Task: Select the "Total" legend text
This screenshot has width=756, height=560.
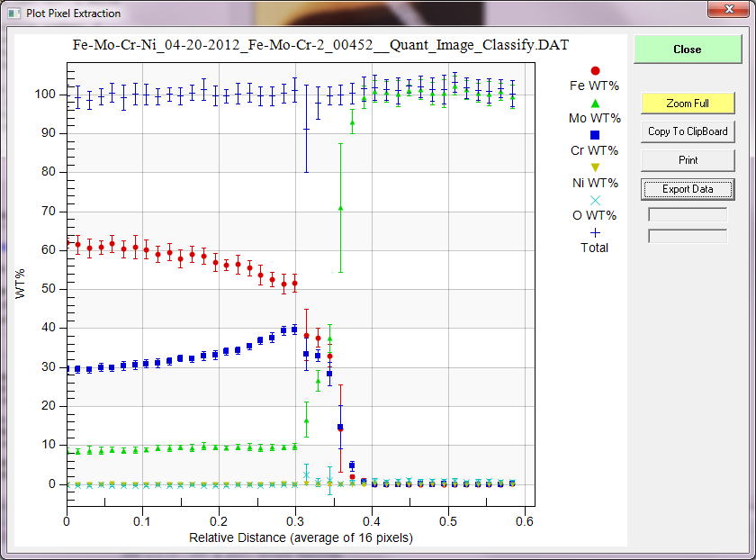Action: [594, 248]
